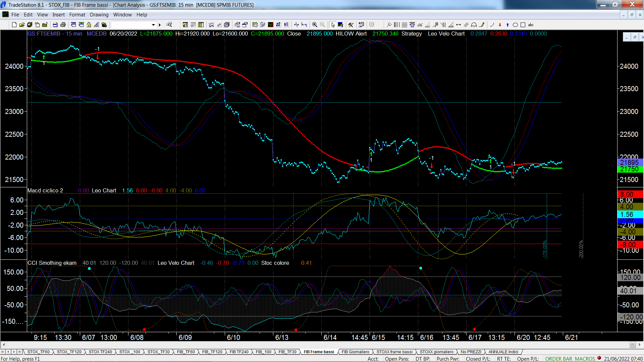Open the Format menu
Screen dimensions: 644x362
tap(77, 15)
